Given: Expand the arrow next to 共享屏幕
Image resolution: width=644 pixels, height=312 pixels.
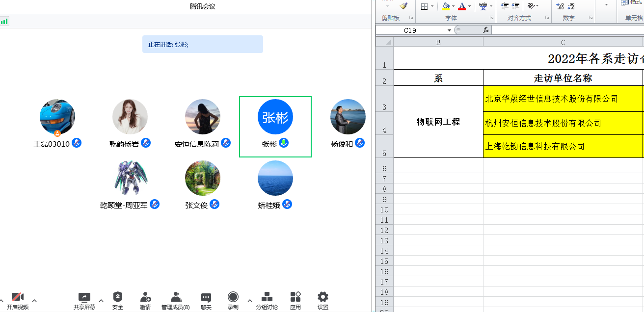Looking at the screenshot, I should pos(101,300).
